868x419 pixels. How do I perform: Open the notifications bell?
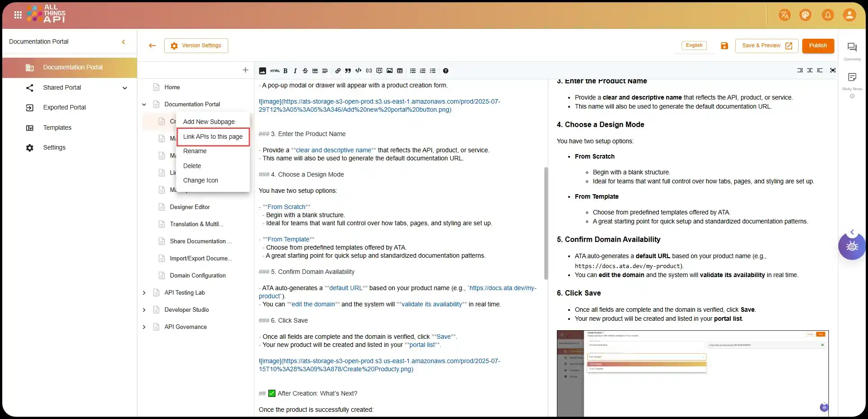point(827,15)
